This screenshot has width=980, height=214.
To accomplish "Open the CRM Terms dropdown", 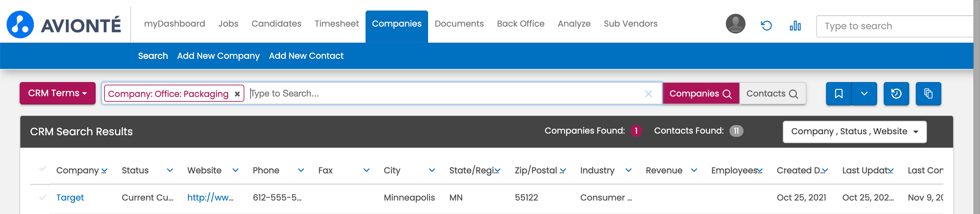I will [x=57, y=93].
